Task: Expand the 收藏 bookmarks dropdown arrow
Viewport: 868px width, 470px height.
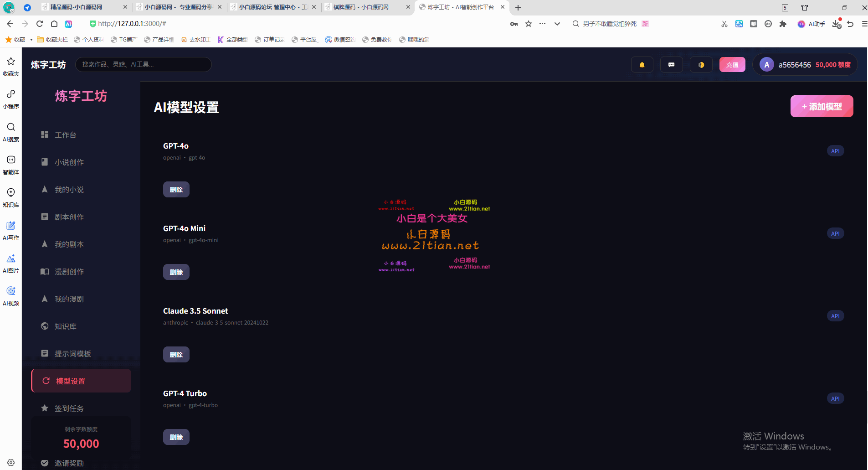Action: [x=31, y=40]
